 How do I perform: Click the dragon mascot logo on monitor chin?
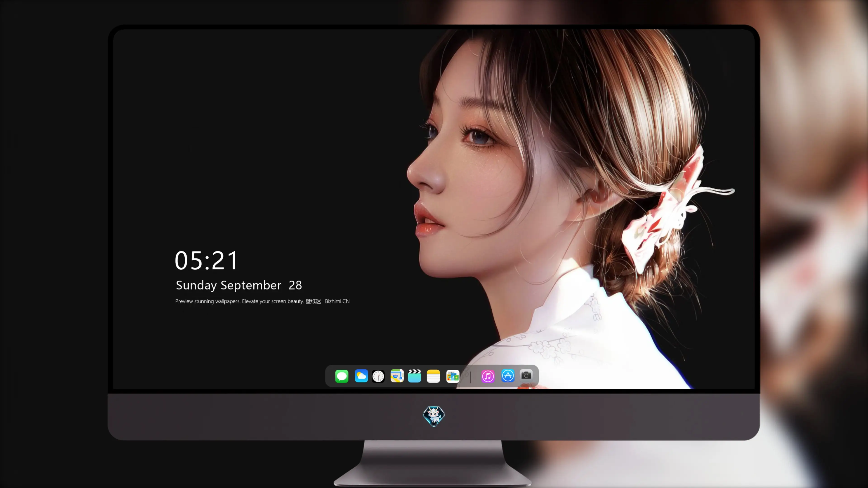pyautogui.click(x=434, y=416)
